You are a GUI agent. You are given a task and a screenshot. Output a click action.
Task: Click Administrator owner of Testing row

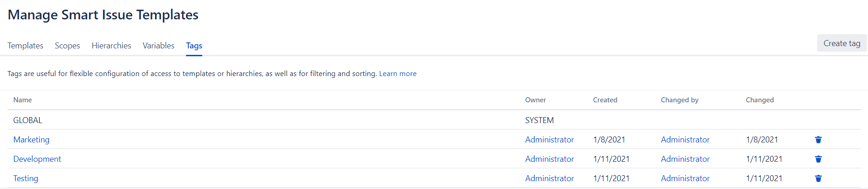point(549,178)
